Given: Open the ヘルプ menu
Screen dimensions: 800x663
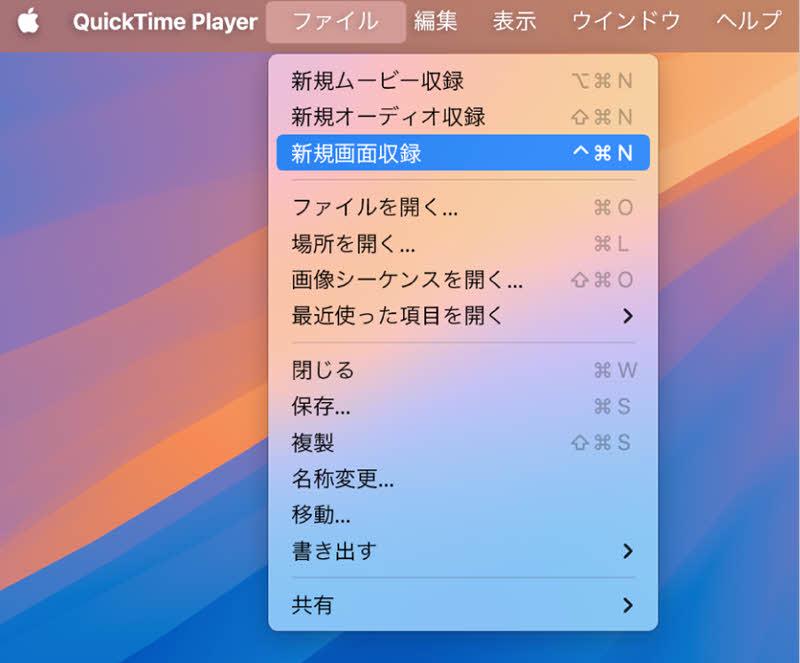Looking at the screenshot, I should point(748,22).
